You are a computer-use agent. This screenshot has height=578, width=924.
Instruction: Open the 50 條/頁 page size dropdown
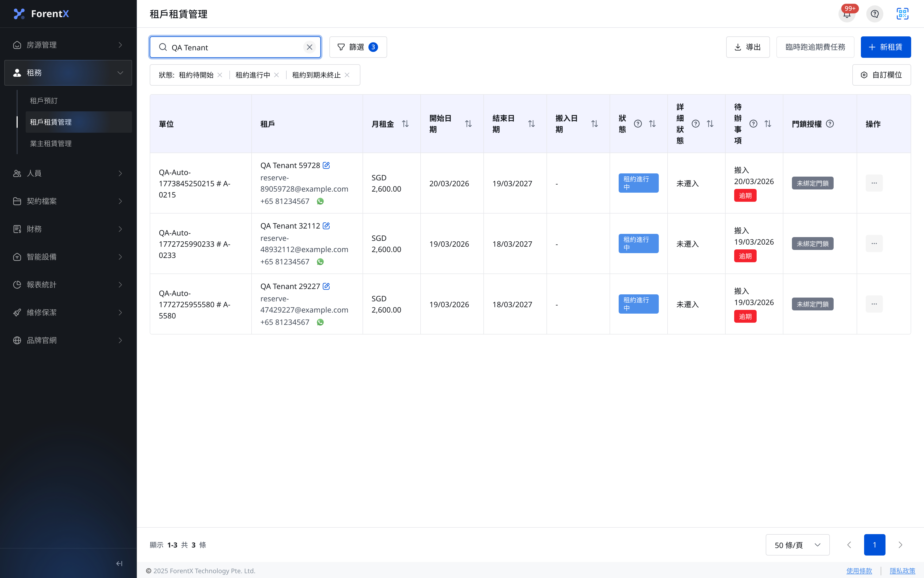798,545
